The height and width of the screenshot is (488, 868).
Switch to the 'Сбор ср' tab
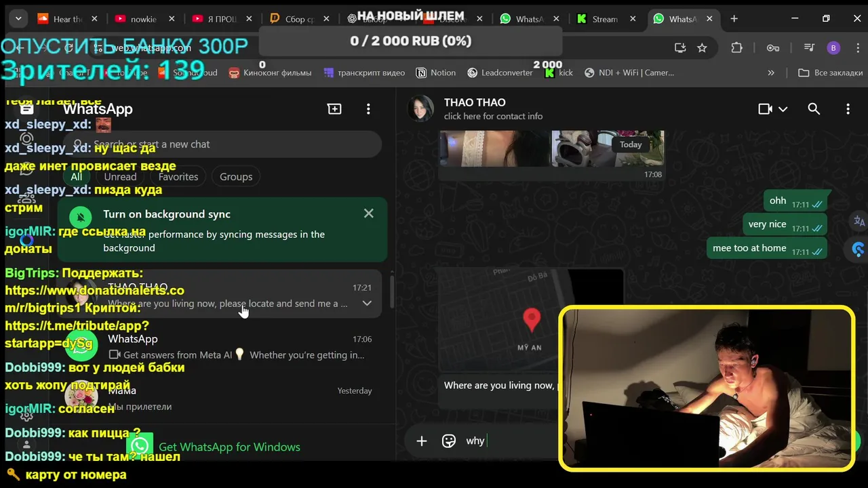299,19
